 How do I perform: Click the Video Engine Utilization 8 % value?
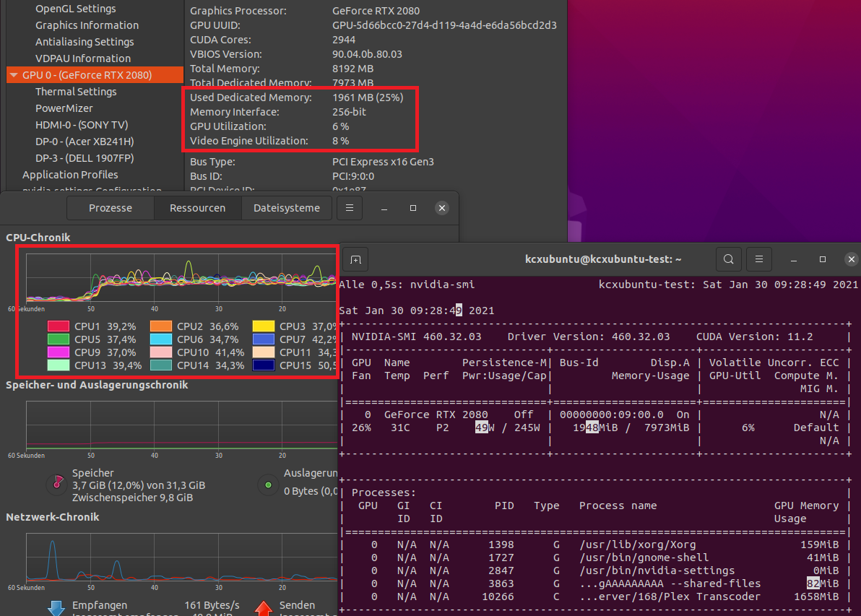(x=340, y=141)
